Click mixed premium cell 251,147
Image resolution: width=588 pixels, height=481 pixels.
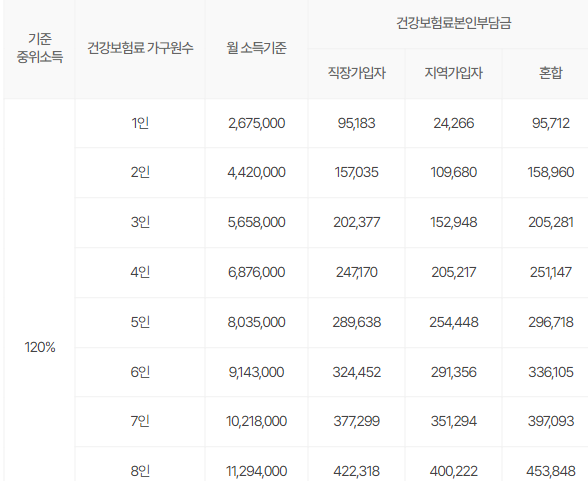[x=551, y=272]
